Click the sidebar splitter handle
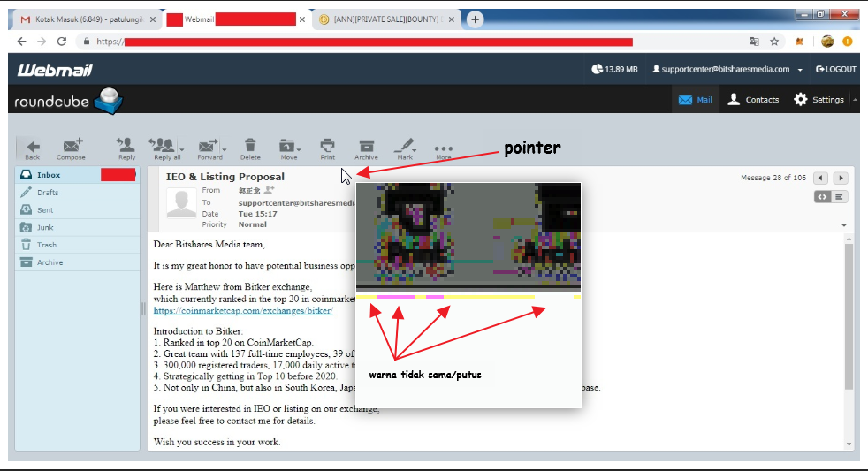Viewport: 868px width, 471px height. point(143,308)
